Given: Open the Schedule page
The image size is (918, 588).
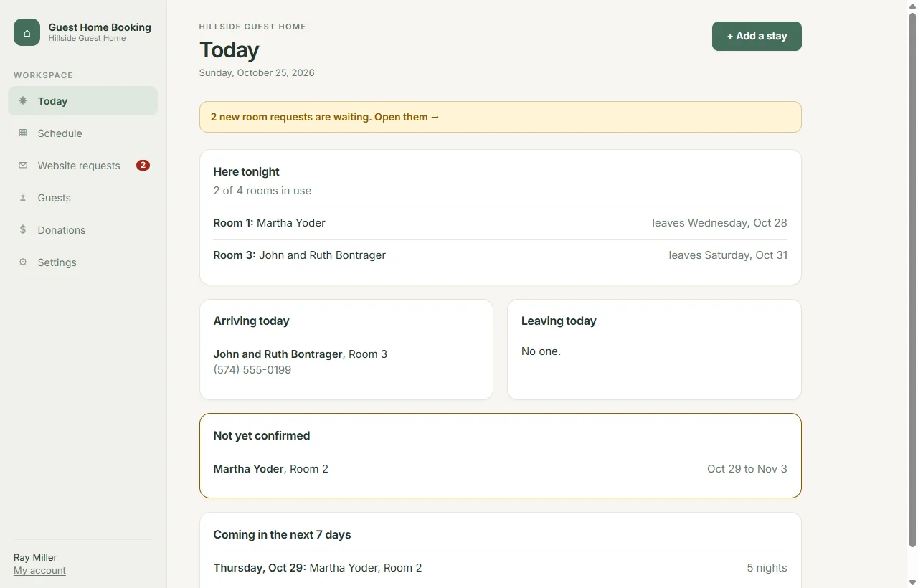Looking at the screenshot, I should pyautogui.click(x=83, y=133).
